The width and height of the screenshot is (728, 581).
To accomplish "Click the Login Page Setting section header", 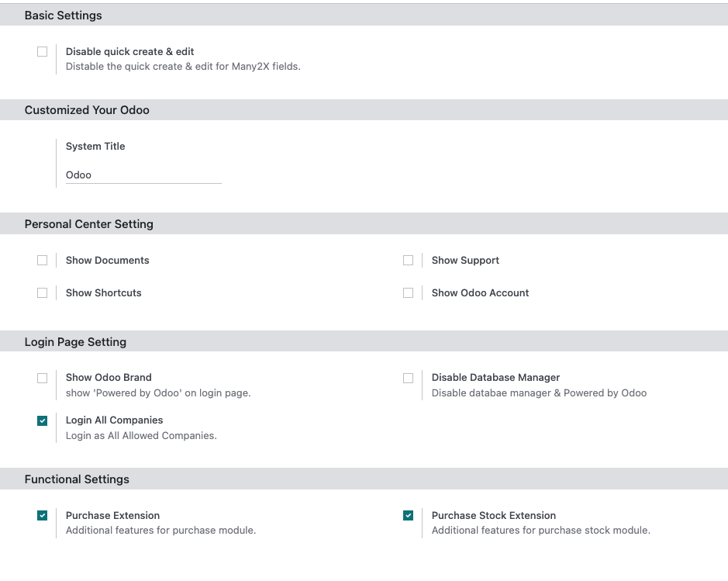I will click(x=75, y=342).
